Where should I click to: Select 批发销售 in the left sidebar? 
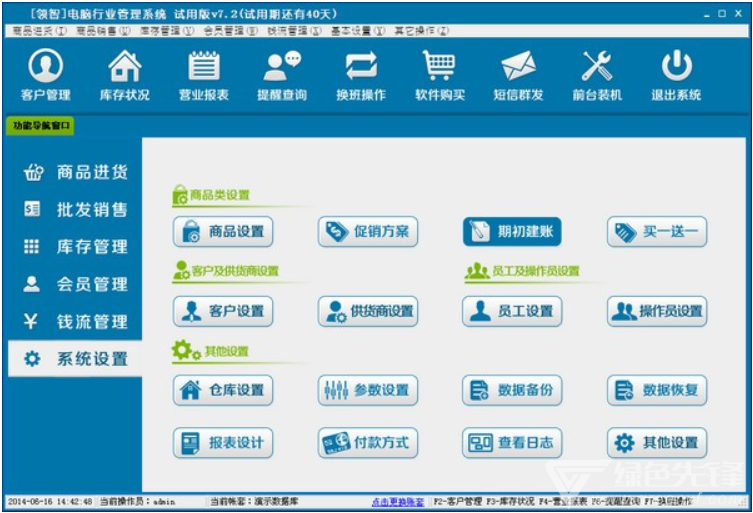coord(75,209)
